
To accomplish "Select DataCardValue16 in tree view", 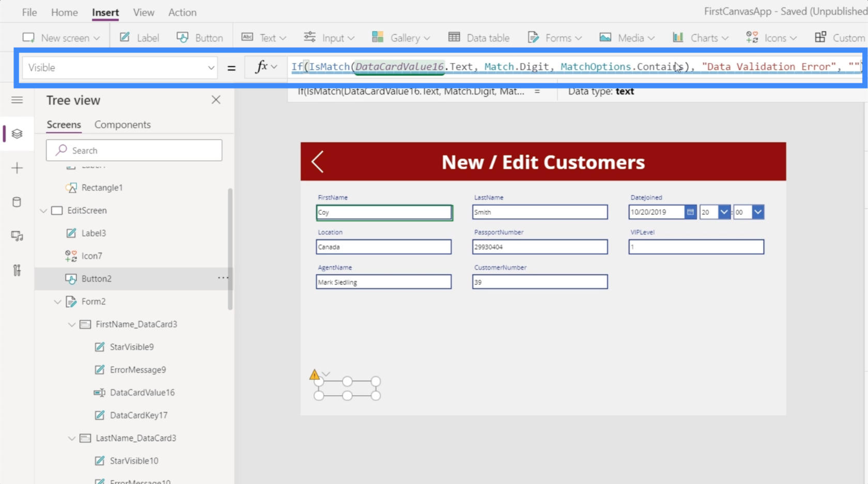I will [142, 392].
